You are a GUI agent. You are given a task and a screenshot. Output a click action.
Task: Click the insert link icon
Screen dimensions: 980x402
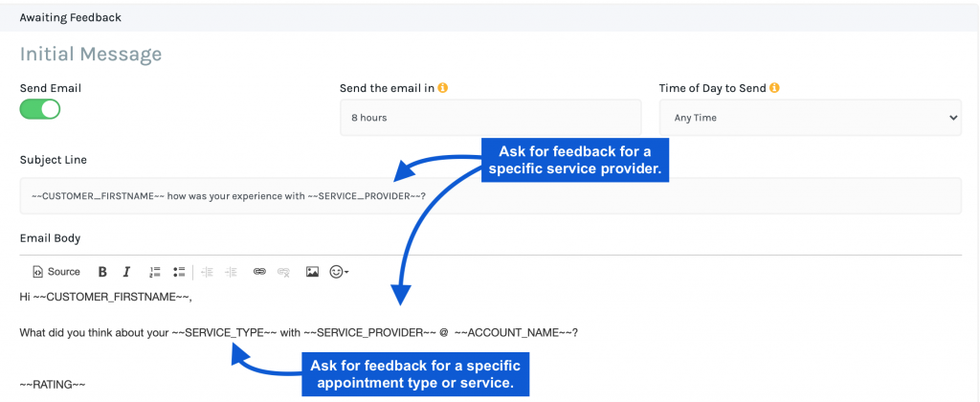click(x=259, y=272)
